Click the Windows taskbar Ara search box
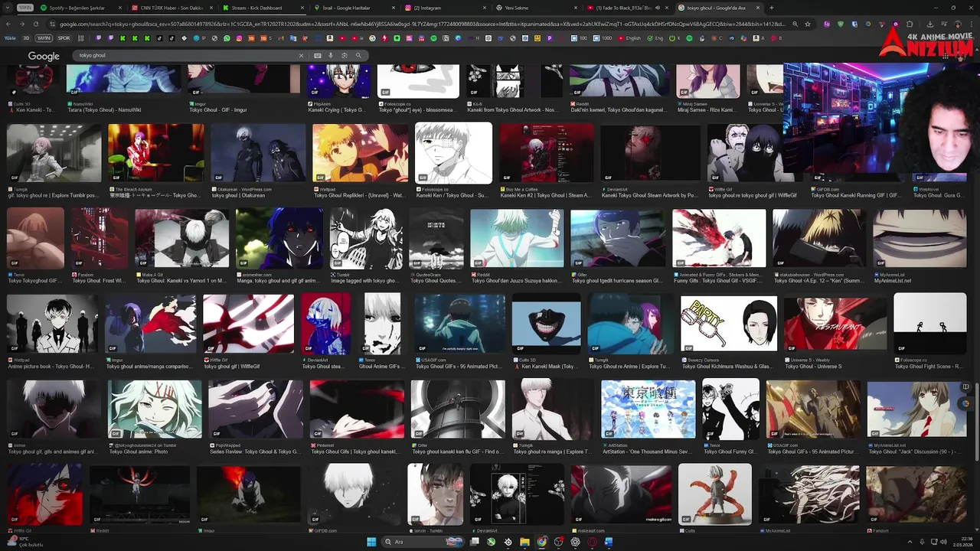The height and width of the screenshot is (551, 980). coord(423,542)
